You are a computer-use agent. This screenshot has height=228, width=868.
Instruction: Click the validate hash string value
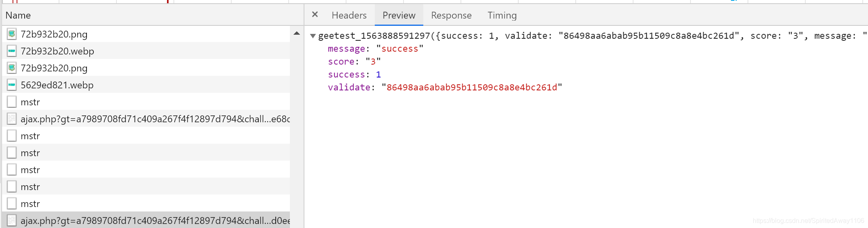click(x=472, y=87)
